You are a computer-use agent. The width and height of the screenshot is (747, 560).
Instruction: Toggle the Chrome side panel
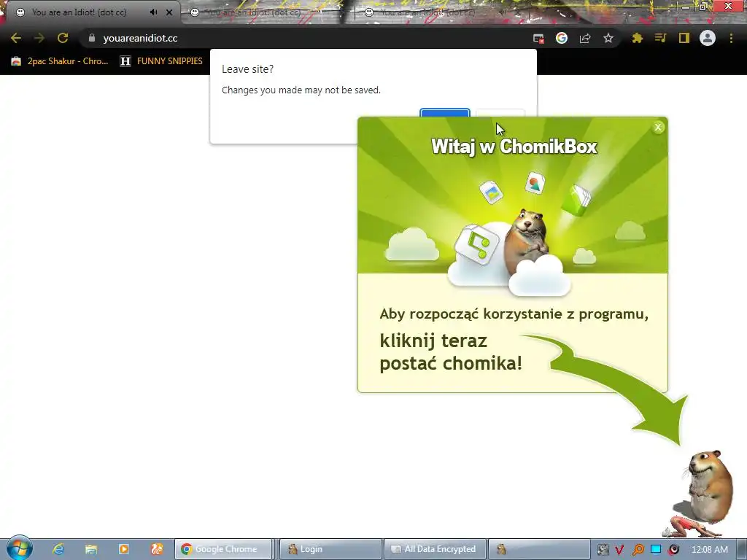pos(684,38)
